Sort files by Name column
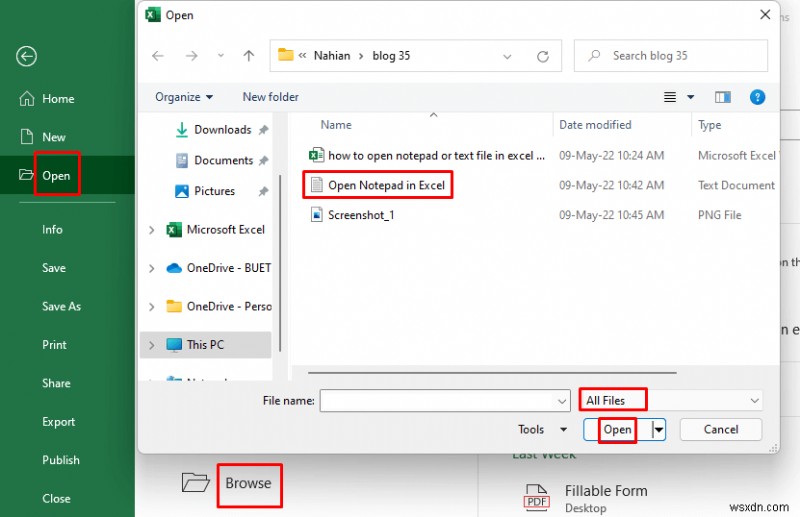Screen dimensions: 800x517 coord(336,125)
